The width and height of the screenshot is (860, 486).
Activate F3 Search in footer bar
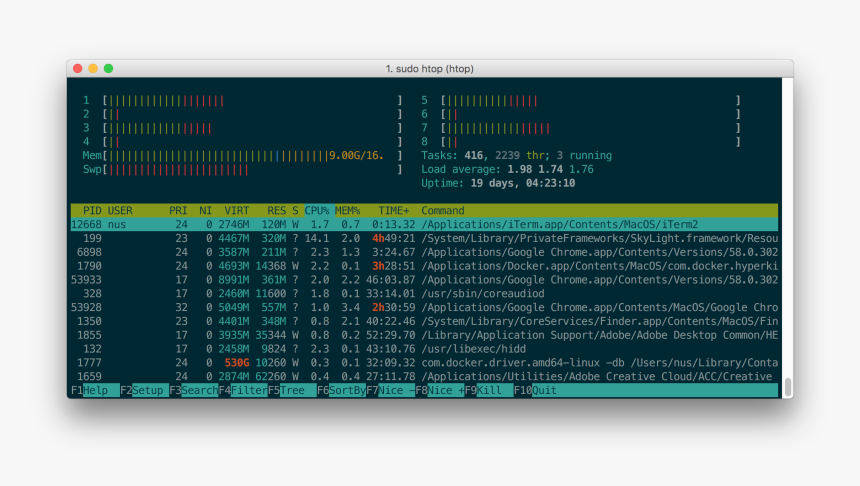194,390
